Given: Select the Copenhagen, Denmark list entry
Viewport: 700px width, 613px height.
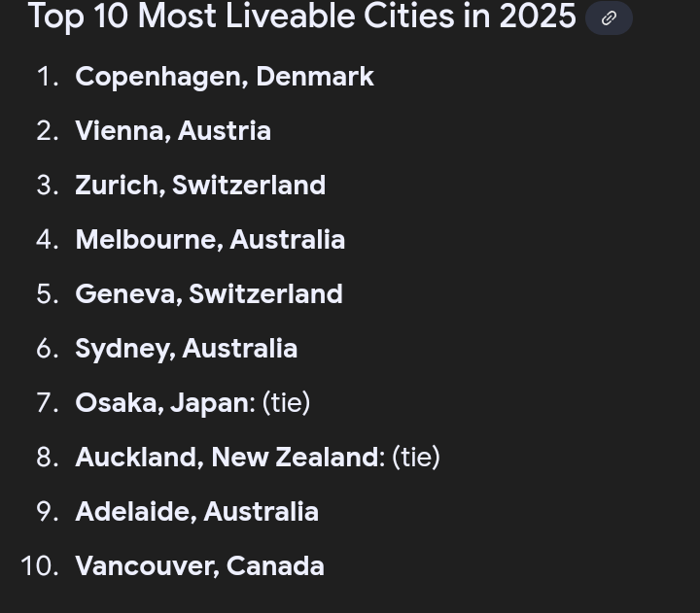Looking at the screenshot, I should [x=225, y=77].
